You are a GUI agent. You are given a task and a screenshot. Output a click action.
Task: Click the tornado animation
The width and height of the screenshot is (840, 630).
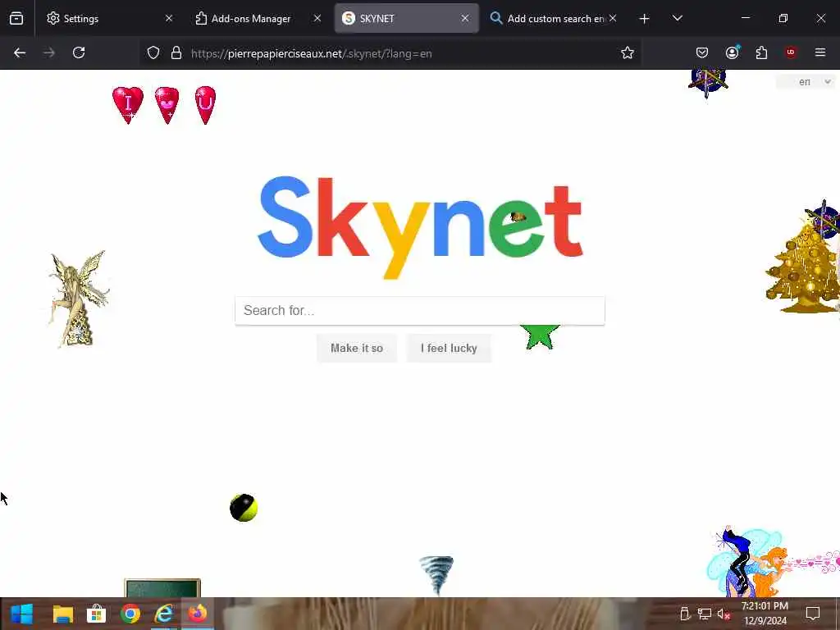[436, 575]
